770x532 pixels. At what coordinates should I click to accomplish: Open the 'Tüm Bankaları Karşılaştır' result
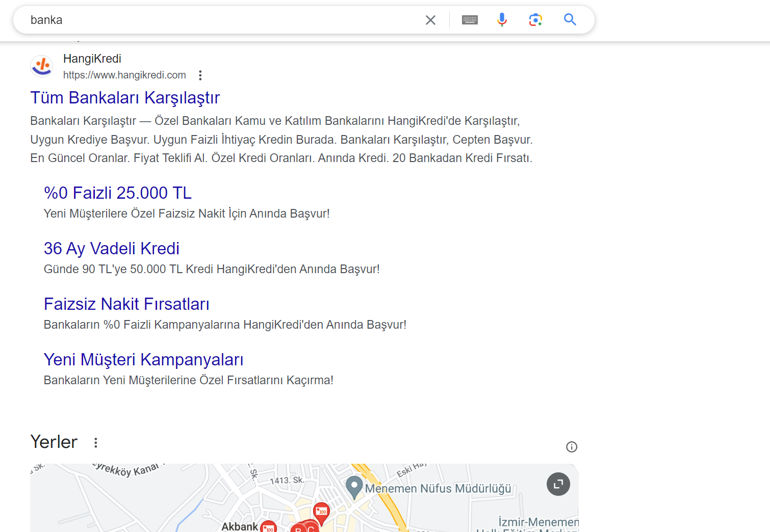(x=125, y=97)
